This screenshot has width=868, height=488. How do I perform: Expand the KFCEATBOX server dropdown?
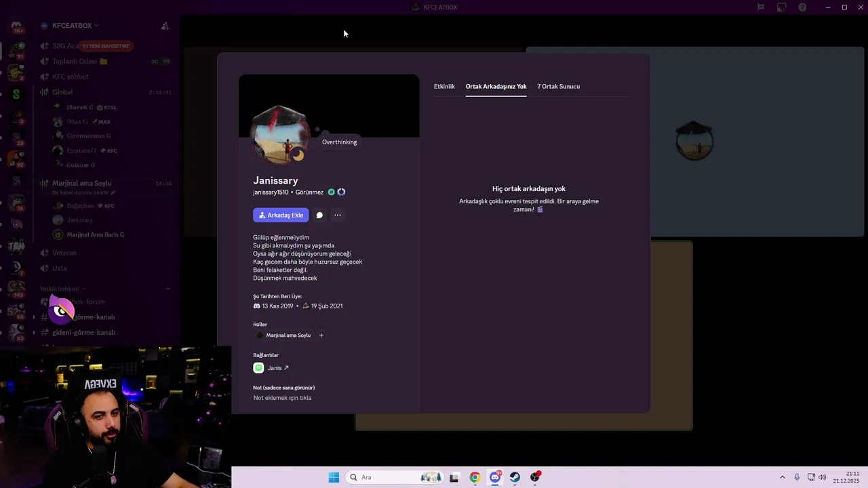coord(75,26)
